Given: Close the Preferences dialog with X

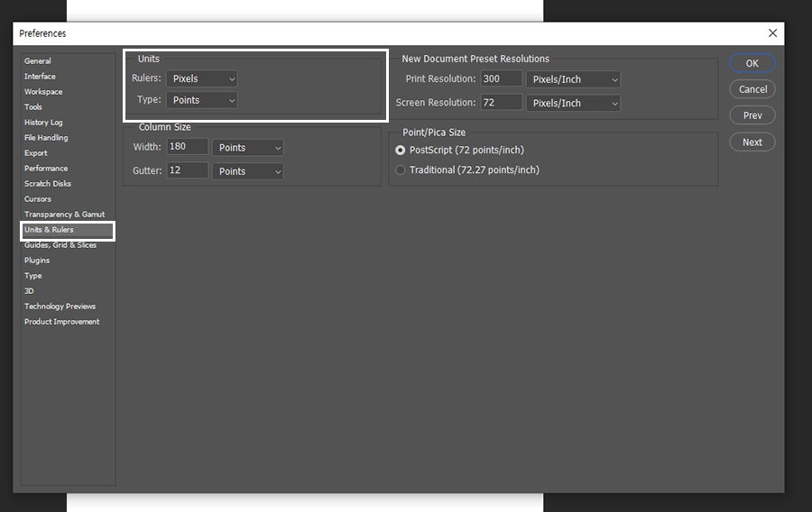Looking at the screenshot, I should click(772, 33).
